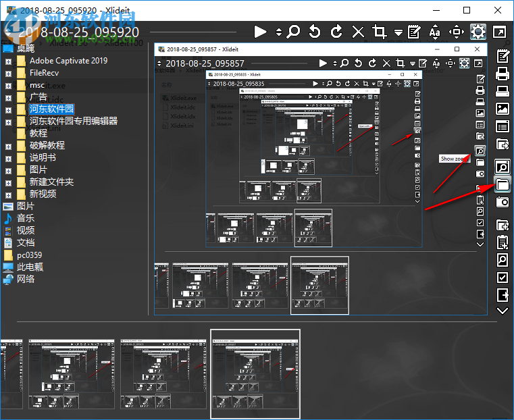
Task: Open the 视频 library
Action: (26, 230)
